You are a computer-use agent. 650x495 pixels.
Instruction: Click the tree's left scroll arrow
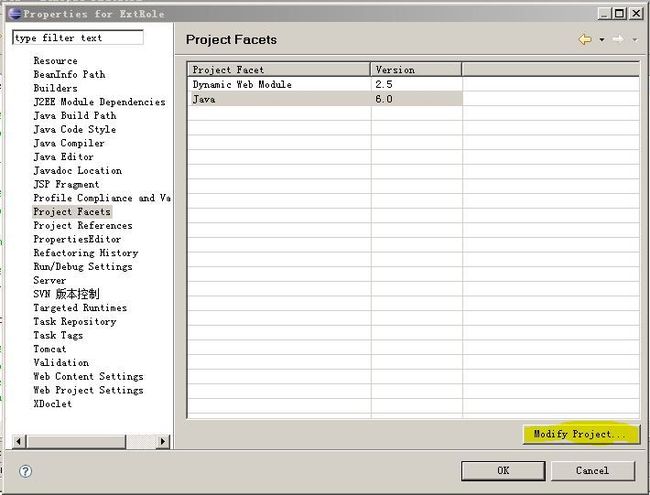19,442
